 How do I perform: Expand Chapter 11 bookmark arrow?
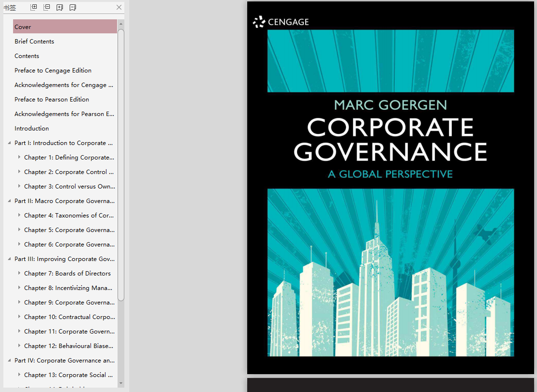click(19, 331)
